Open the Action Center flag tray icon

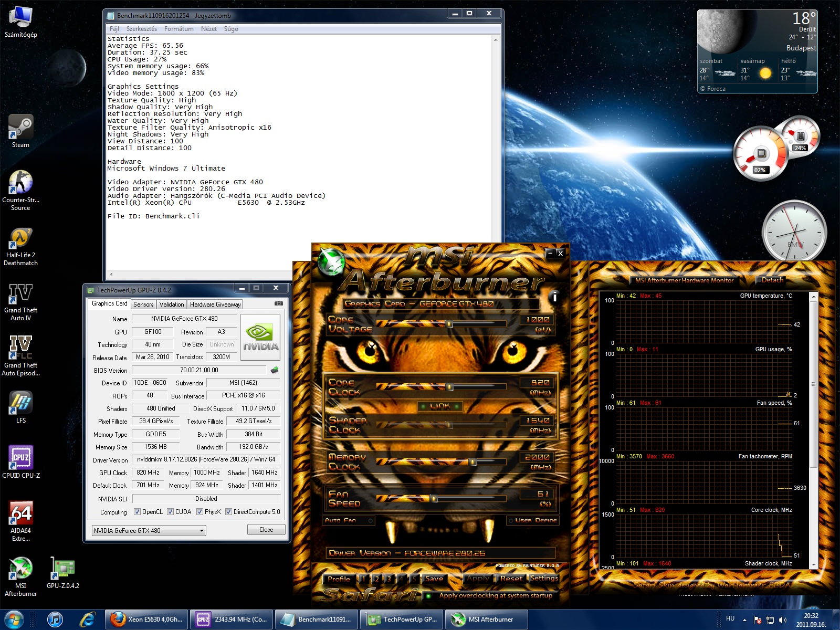[758, 620]
